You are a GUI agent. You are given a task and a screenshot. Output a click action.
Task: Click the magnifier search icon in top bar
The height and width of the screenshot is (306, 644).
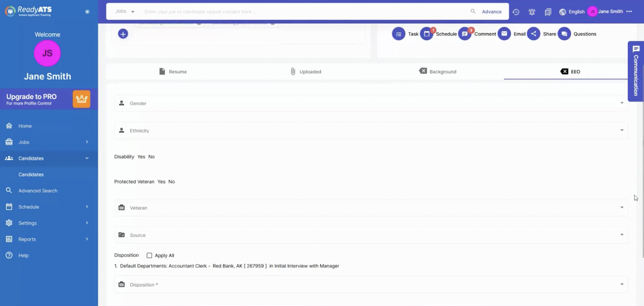473,11
